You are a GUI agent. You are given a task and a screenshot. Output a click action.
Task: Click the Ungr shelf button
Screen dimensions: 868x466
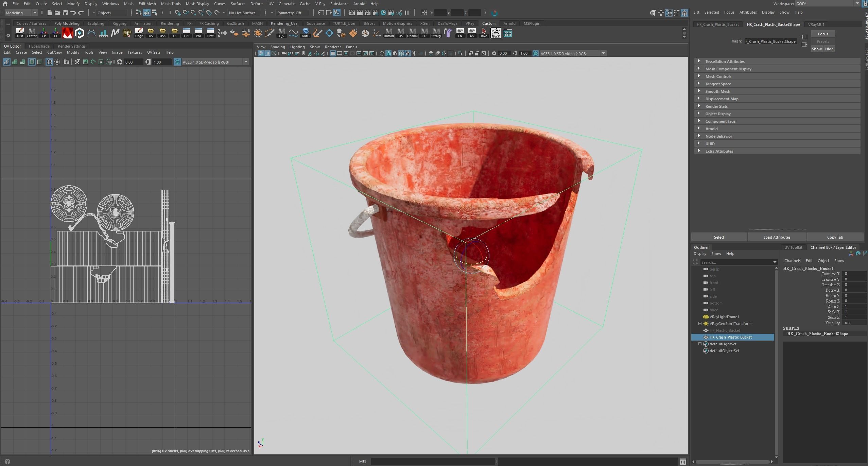tap(139, 33)
